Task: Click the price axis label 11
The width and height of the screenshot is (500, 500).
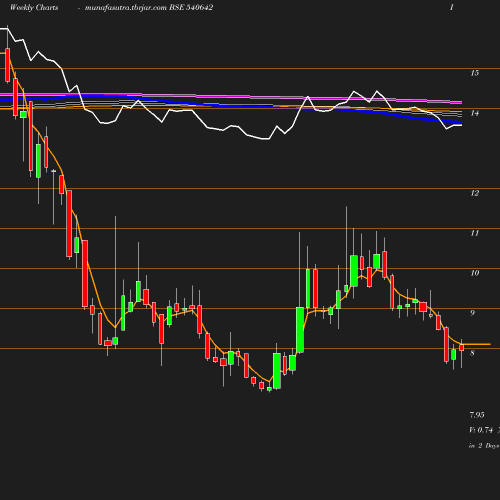Action: click(x=475, y=233)
